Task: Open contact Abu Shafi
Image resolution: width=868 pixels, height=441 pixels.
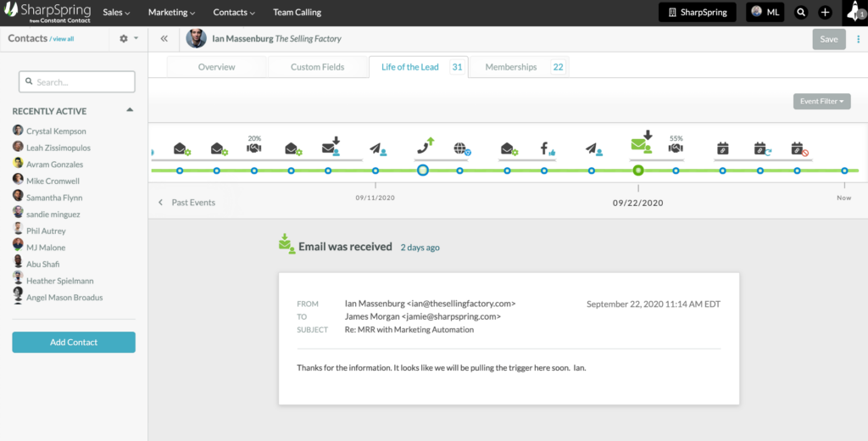Action: pos(42,265)
